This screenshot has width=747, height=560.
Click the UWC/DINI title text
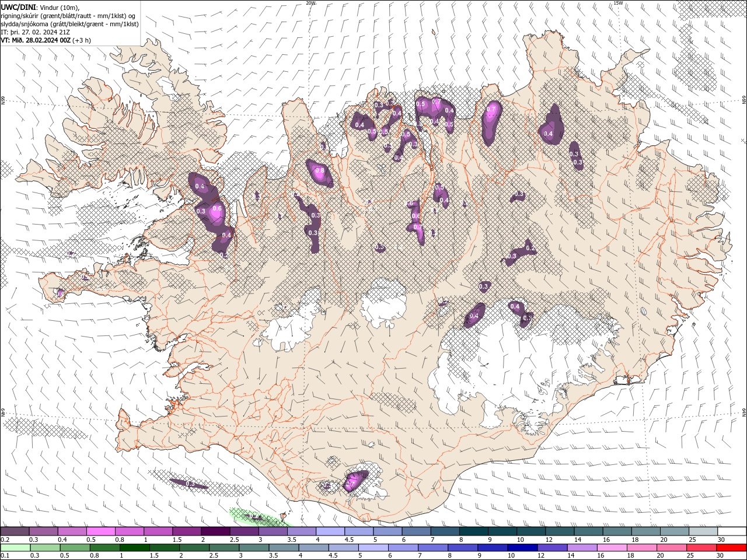click(x=18, y=6)
